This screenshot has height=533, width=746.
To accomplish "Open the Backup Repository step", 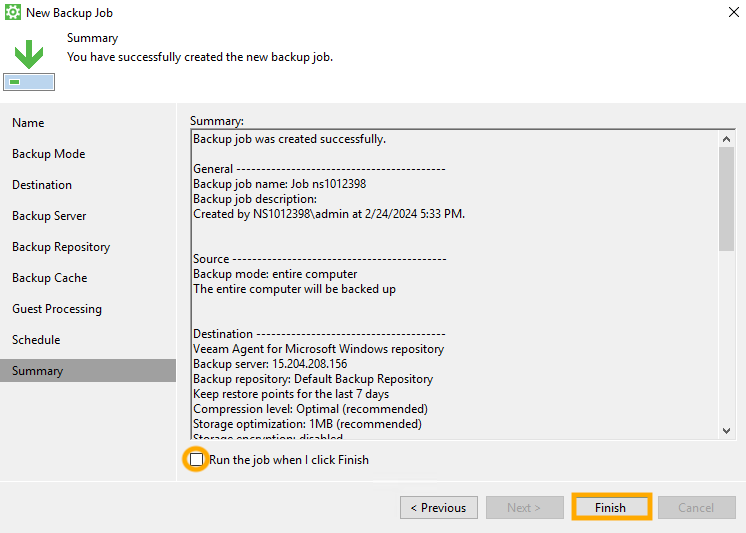I will pyautogui.click(x=61, y=247).
